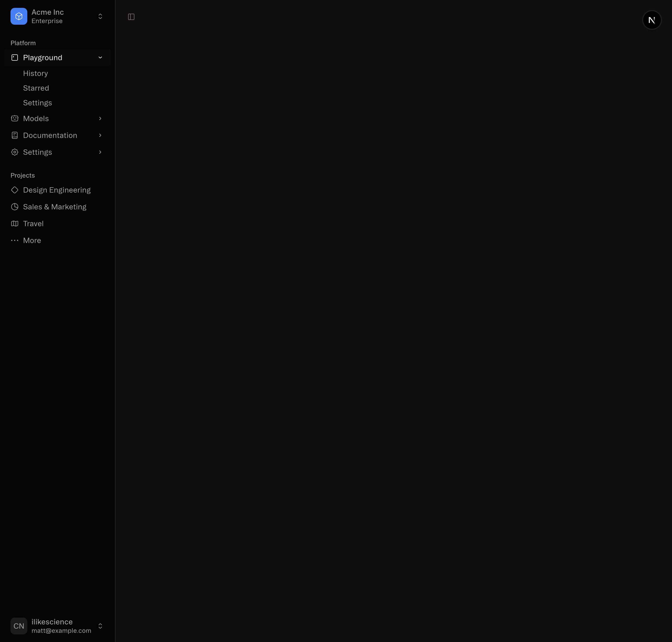Image resolution: width=672 pixels, height=642 pixels.
Task: Click the Models bot icon
Action: 15,118
